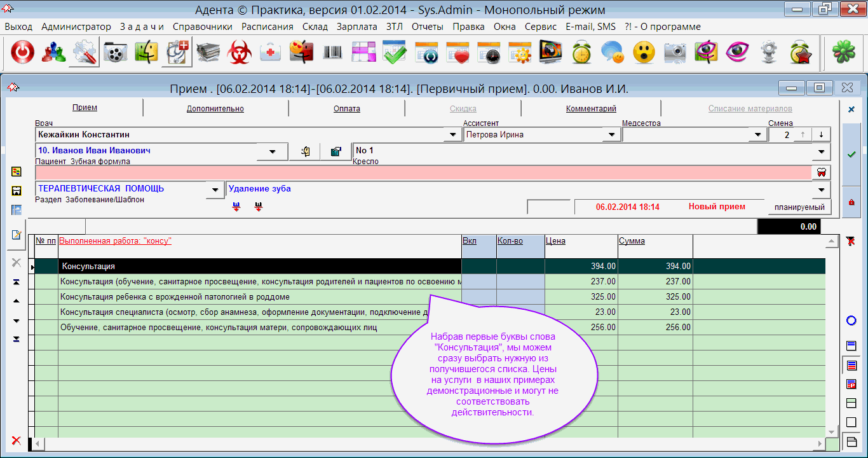Toggle the filter icon above the table scrollbar
868x458 pixels.
coord(851,240)
